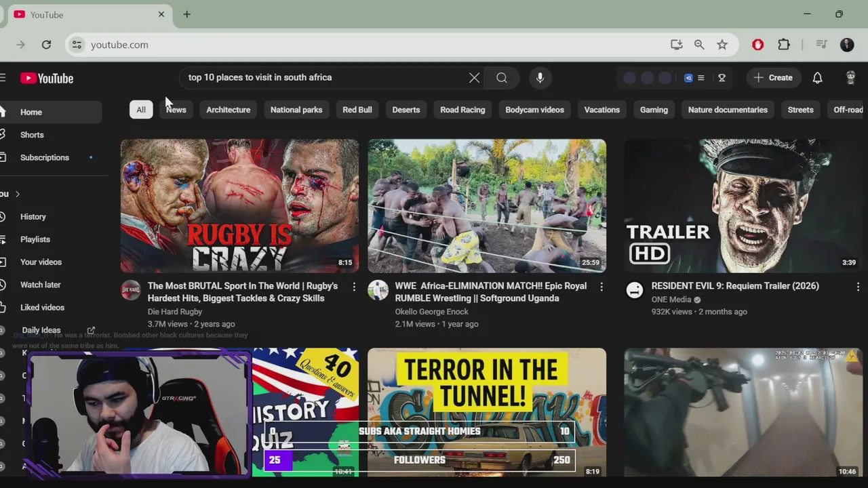
Task: Click the list lines icon in the header
Action: pyautogui.click(x=701, y=78)
